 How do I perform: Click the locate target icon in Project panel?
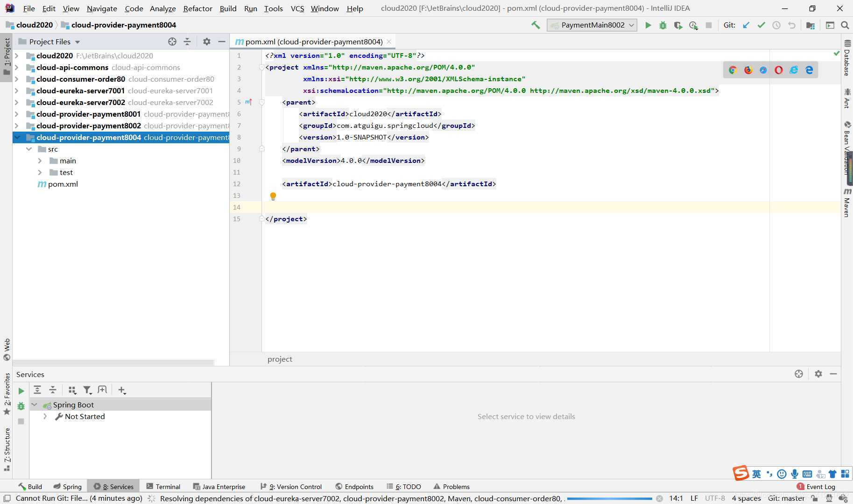[x=172, y=42]
